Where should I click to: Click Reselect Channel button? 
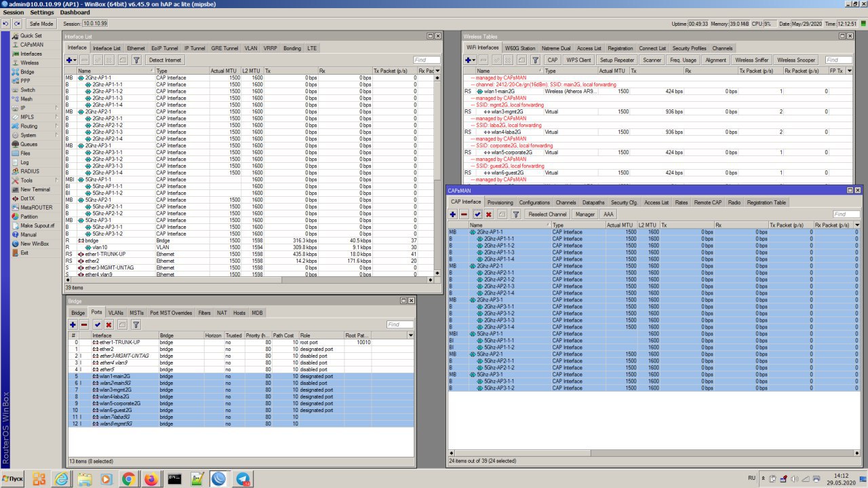click(x=547, y=214)
